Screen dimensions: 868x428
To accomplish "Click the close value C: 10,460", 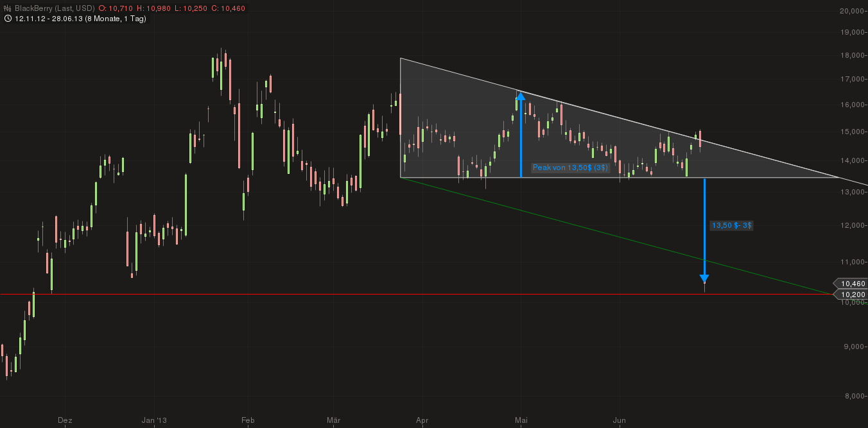I will (227, 8).
